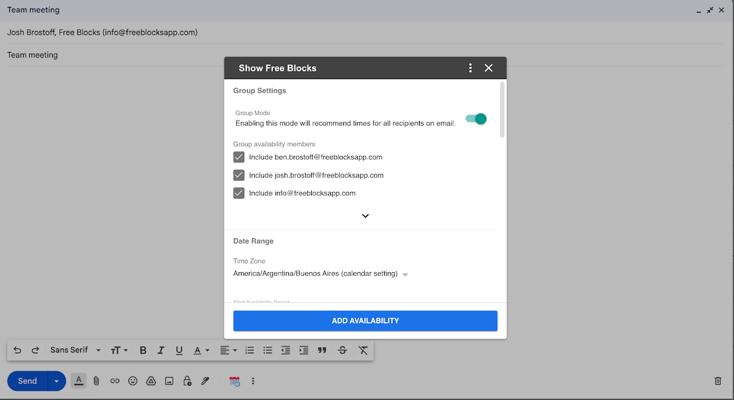Insert a link using the link icon

point(114,381)
